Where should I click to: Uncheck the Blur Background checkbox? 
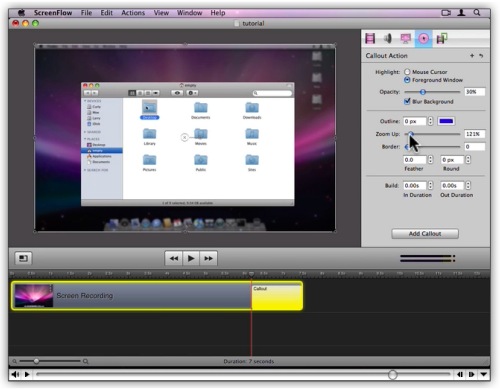click(407, 101)
